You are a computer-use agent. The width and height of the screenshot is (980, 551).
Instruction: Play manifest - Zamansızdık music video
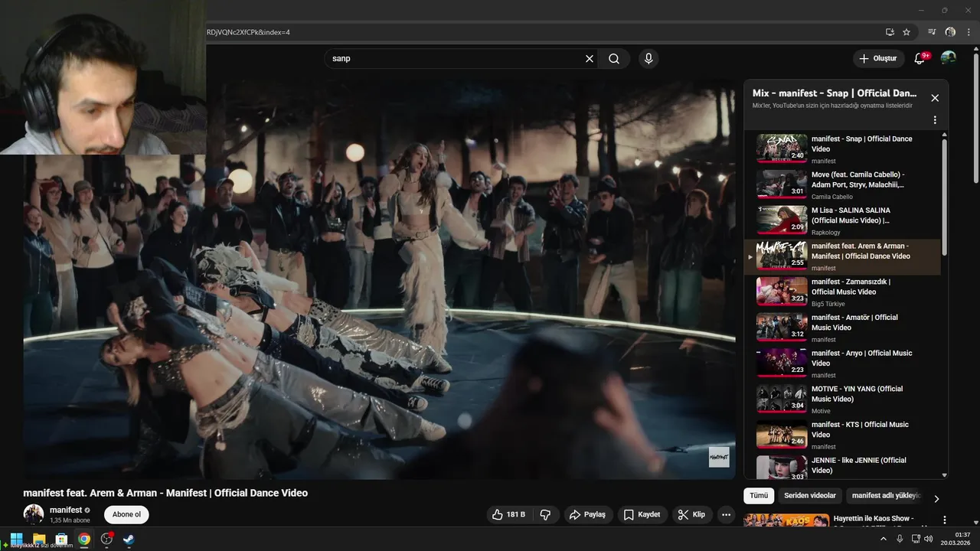click(x=842, y=292)
